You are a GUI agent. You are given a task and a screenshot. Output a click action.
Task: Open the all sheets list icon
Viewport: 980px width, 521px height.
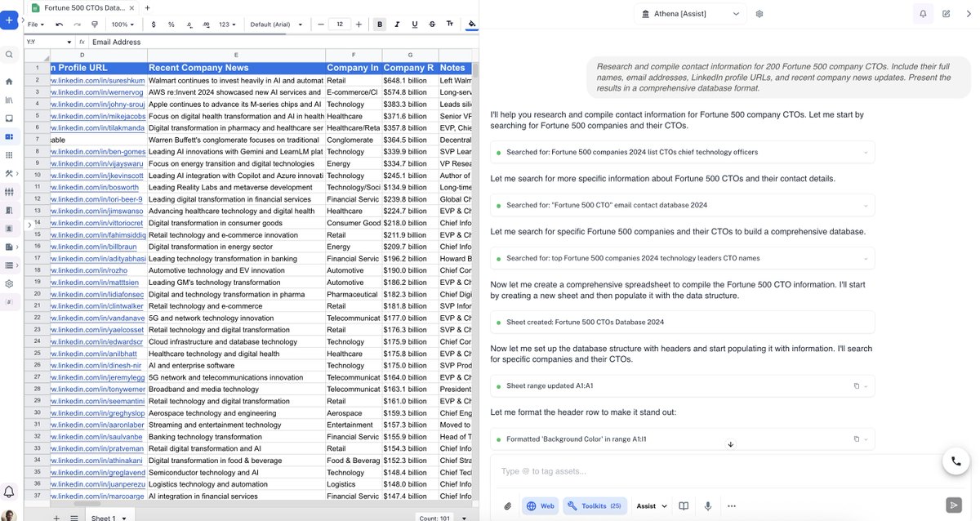pyautogui.click(x=74, y=518)
